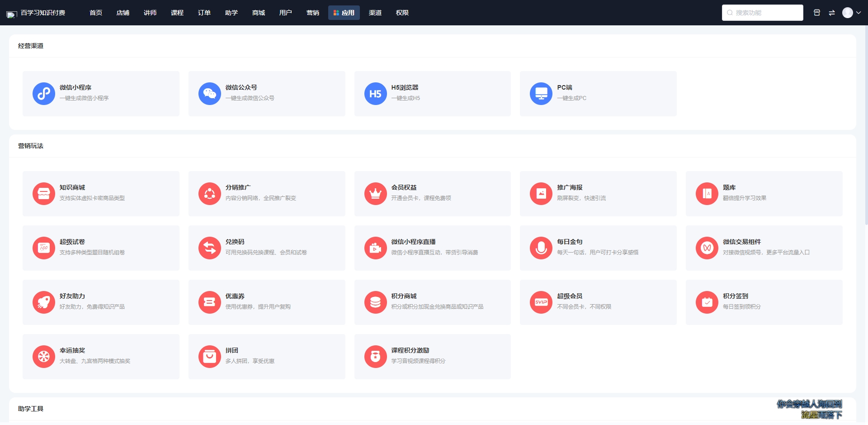The image size is (868, 425).
Task: Expand the user avatar dropdown arrow
Action: click(x=859, y=13)
